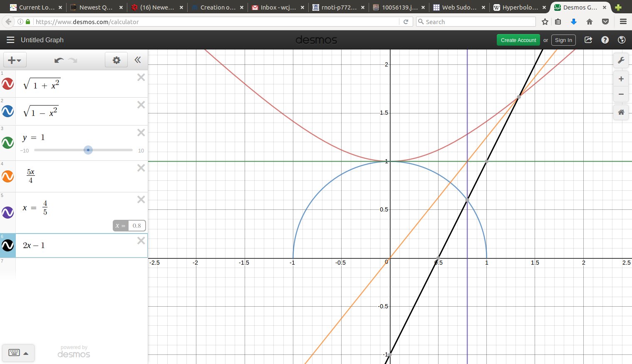
Task: Open graph settings wrench on canvas
Action: click(x=621, y=60)
